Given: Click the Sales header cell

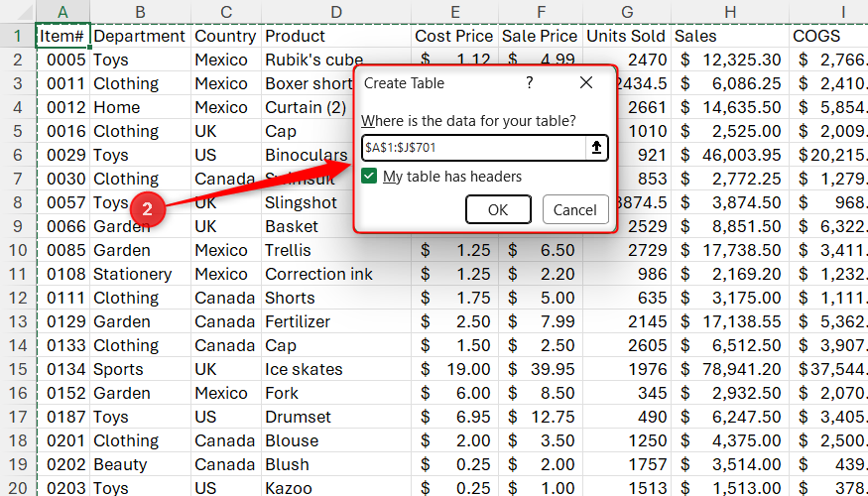Looking at the screenshot, I should (x=729, y=36).
